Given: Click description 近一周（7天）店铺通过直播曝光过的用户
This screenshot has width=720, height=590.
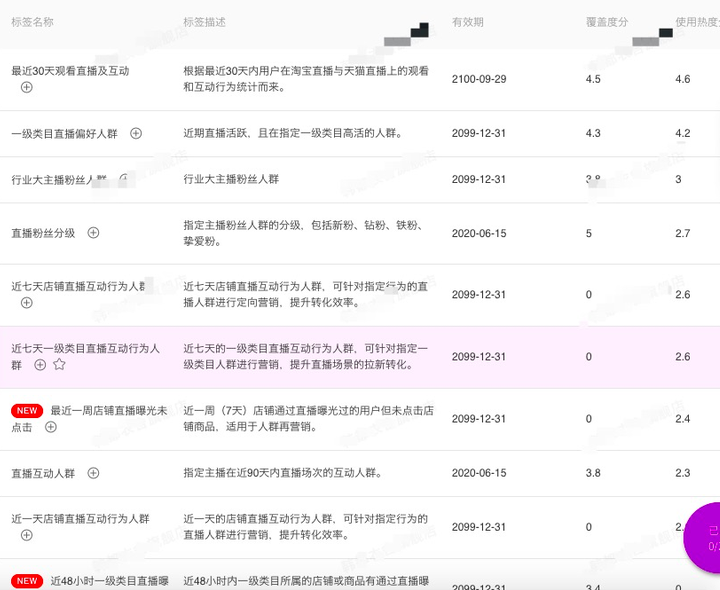Looking at the screenshot, I should click(x=308, y=418).
